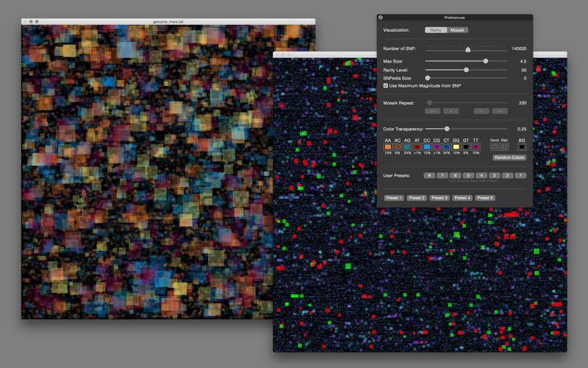The height and width of the screenshot is (368, 588).
Task: Click the SNPedia Size slider knob
Action: [428, 78]
